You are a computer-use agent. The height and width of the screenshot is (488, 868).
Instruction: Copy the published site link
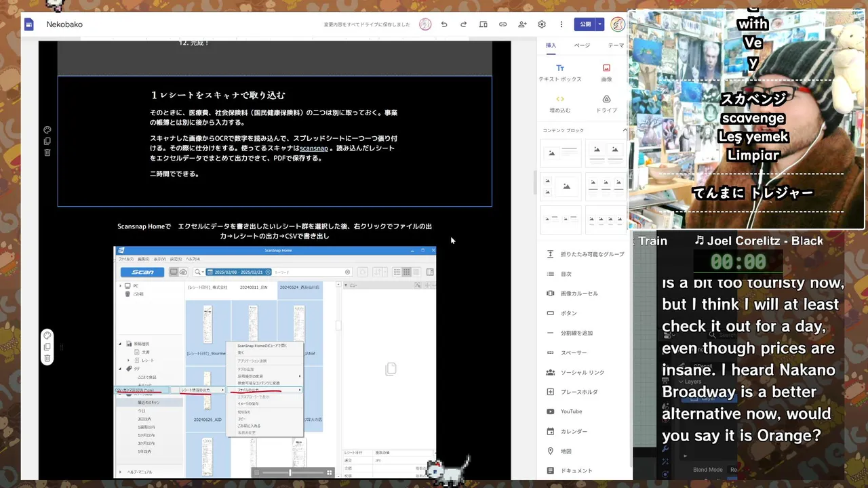click(x=503, y=24)
